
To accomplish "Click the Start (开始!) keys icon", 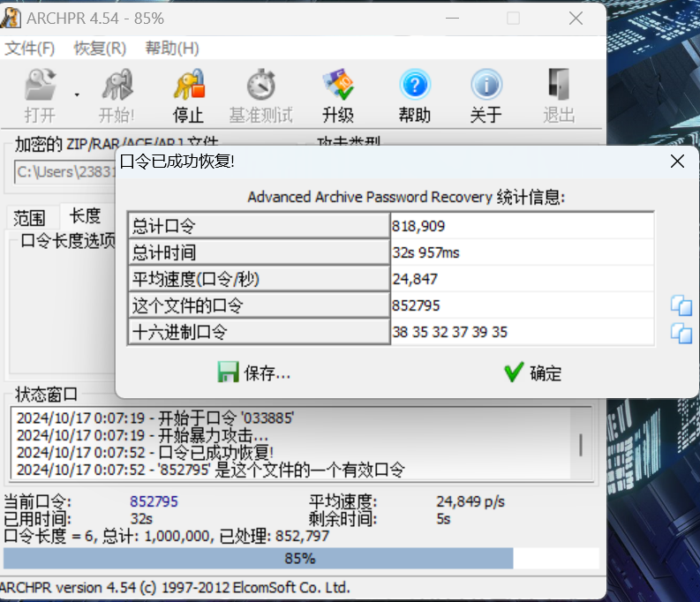I will point(117,85).
